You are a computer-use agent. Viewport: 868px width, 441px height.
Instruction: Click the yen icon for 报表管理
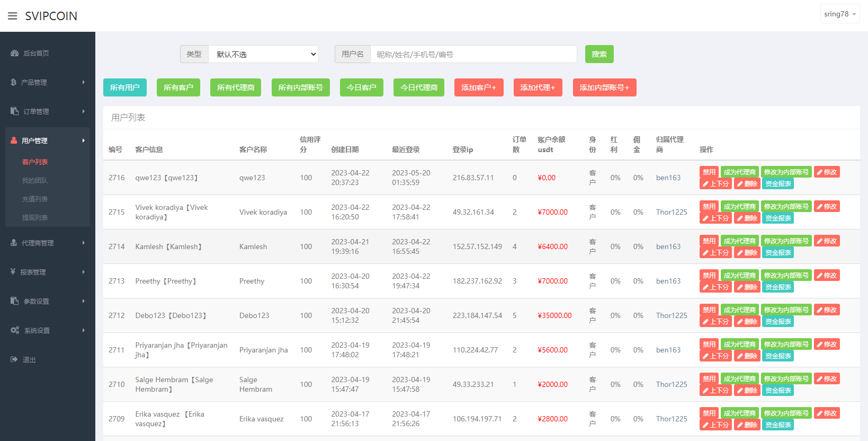[13, 272]
